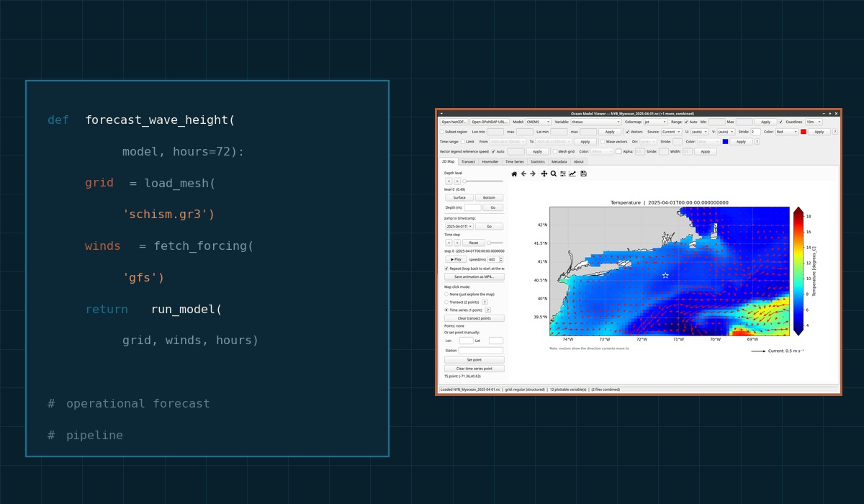Image resolution: width=864 pixels, height=504 pixels.
Task: Enable the Time range Limit checkbox
Action: [463, 142]
